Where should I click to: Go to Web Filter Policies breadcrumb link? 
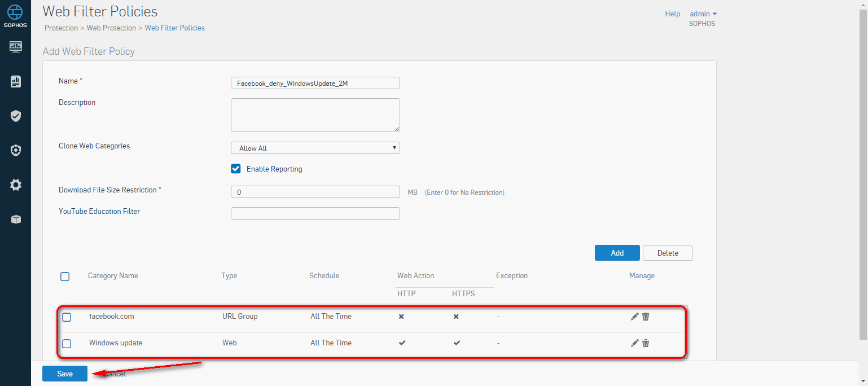175,28
